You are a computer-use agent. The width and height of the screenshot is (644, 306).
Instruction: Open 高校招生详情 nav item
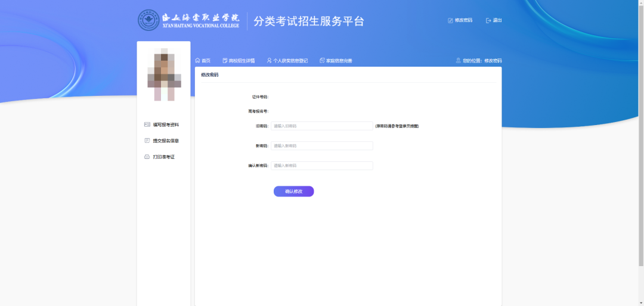pos(239,61)
